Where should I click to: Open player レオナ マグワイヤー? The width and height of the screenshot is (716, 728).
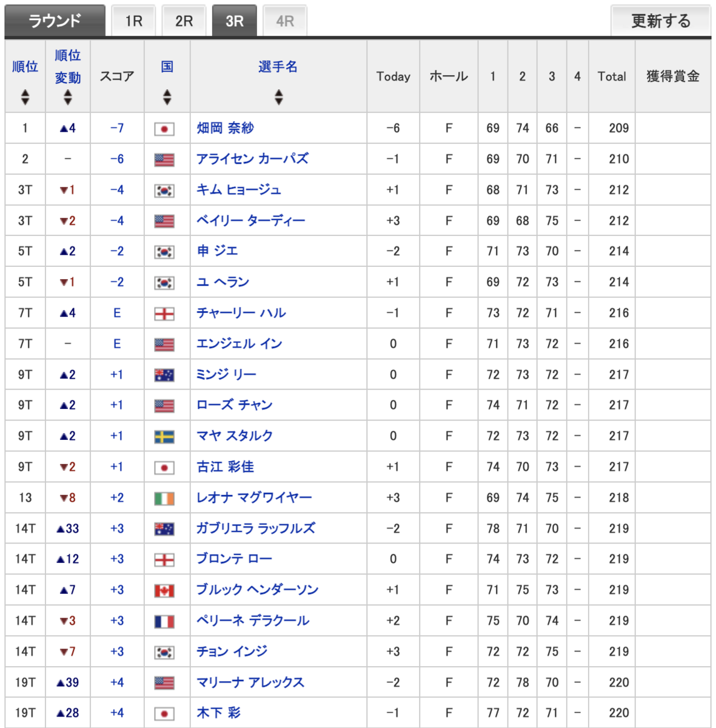(254, 498)
